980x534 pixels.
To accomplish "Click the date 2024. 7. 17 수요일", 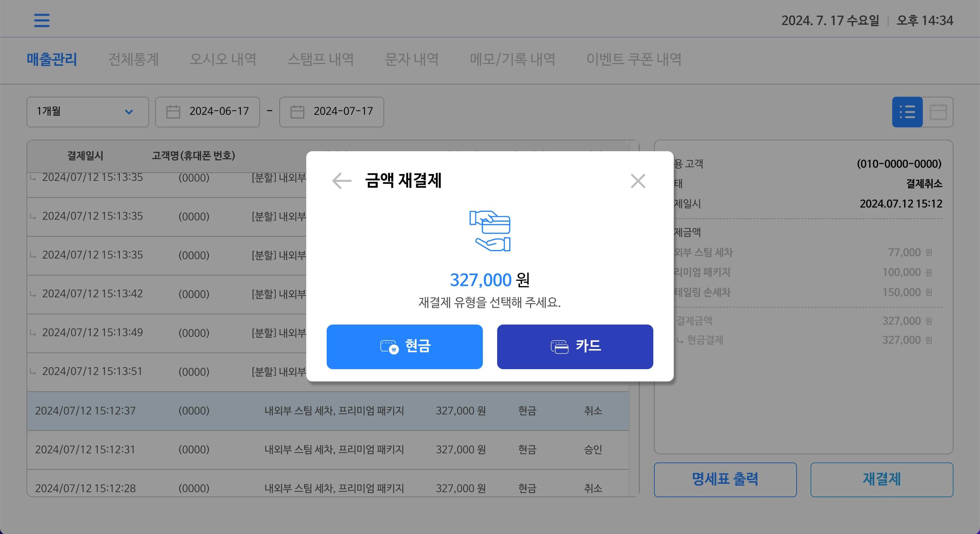I will coord(830,20).
